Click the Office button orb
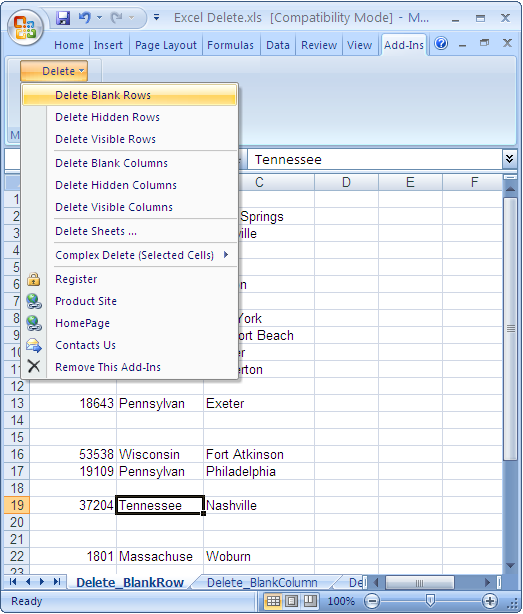Viewport: 523px width, 614px height. pyautogui.click(x=25, y=27)
